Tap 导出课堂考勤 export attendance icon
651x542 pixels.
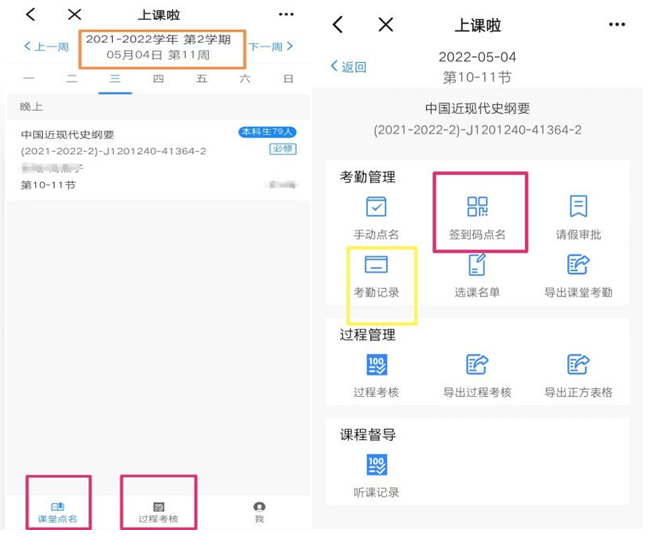(578, 275)
